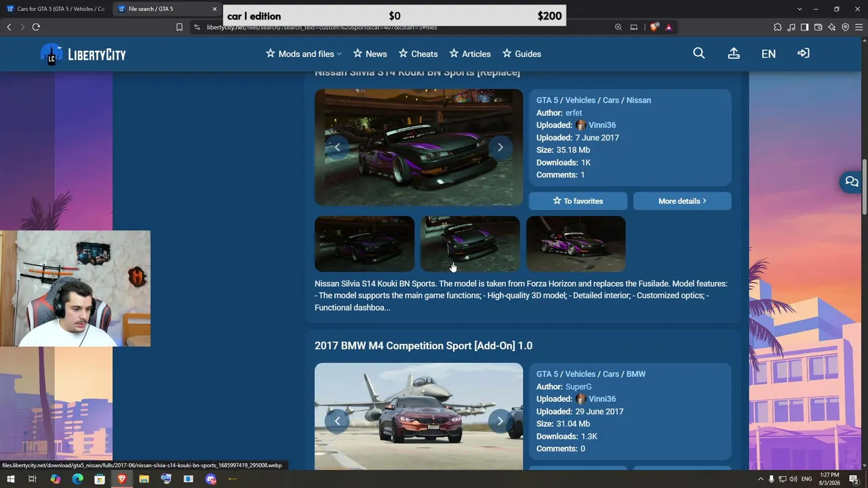Show hidden system tray icons
This screenshot has height=488, width=868.
(x=760, y=479)
